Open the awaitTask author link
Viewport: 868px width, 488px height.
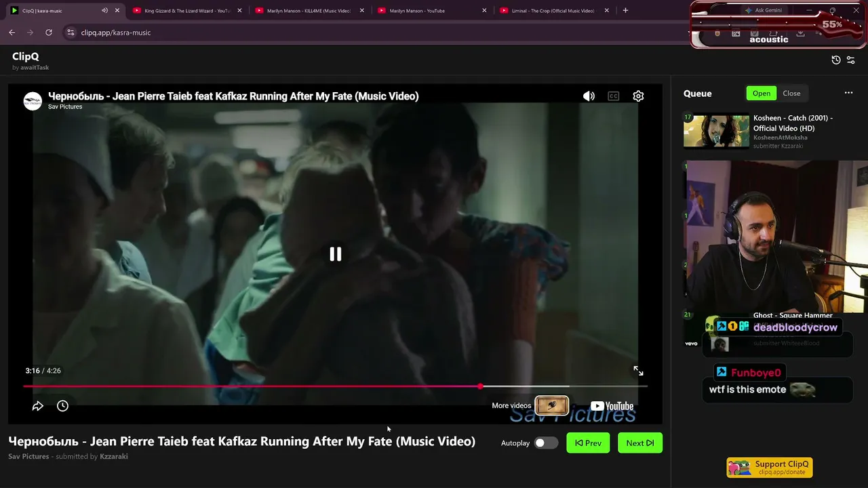[x=35, y=68]
